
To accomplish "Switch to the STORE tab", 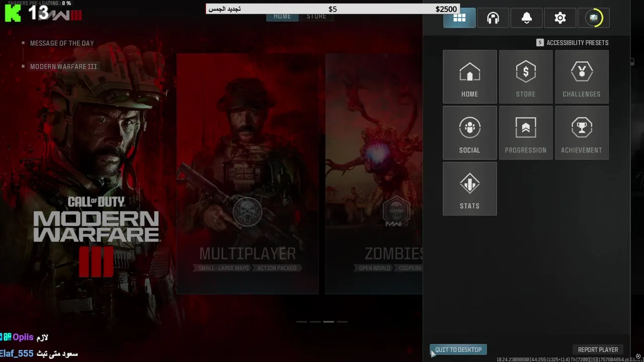I will point(316,16).
